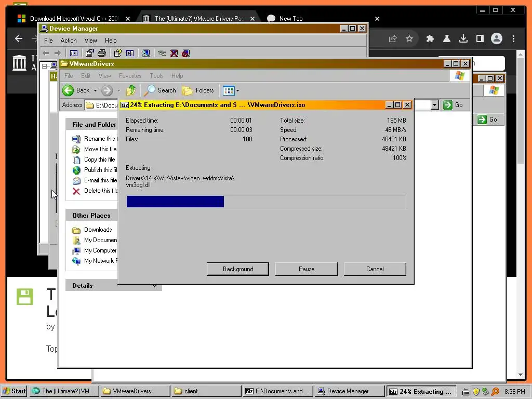Screen dimensions: 532x399
Task: Open VMwareDrivers window's Favorites menu
Action: (130, 76)
